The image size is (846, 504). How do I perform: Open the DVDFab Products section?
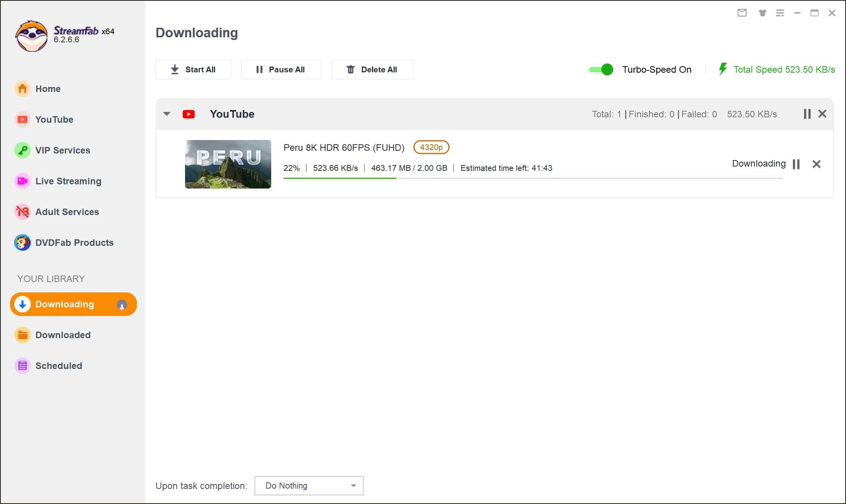74,242
